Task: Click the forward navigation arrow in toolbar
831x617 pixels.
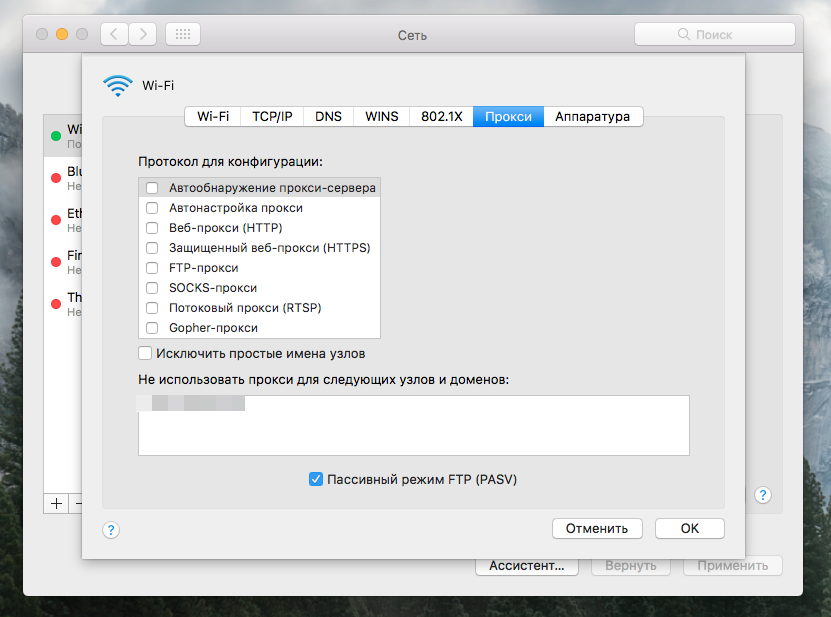Action: tap(143, 34)
